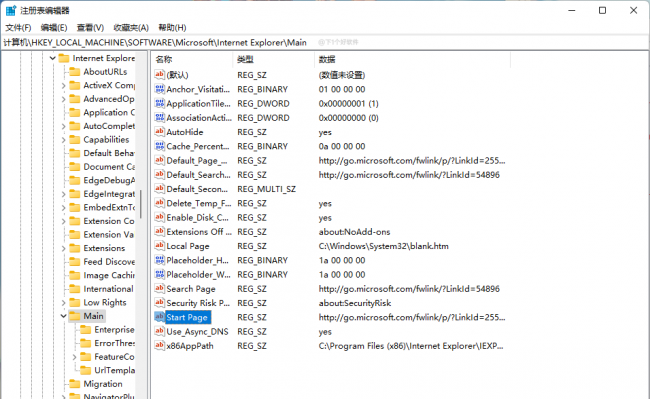Click the icon of Default_Secon... value
Screen dimensions: 650x399
pos(160,189)
